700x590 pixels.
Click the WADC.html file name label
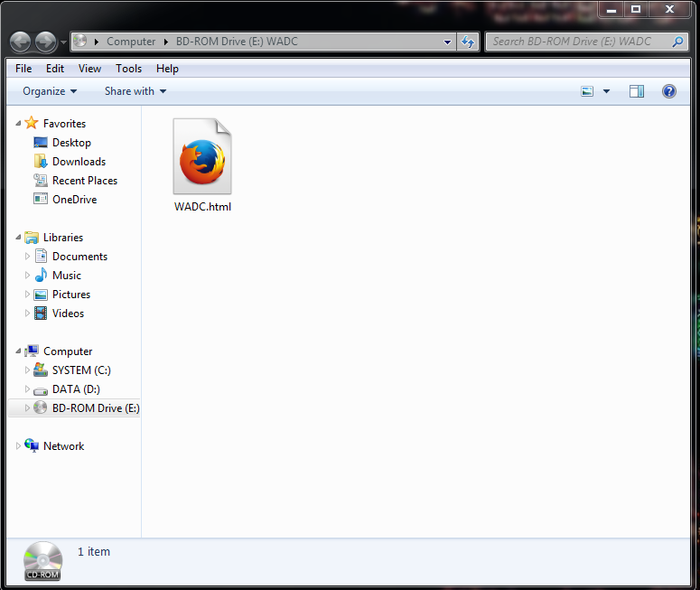pos(202,207)
